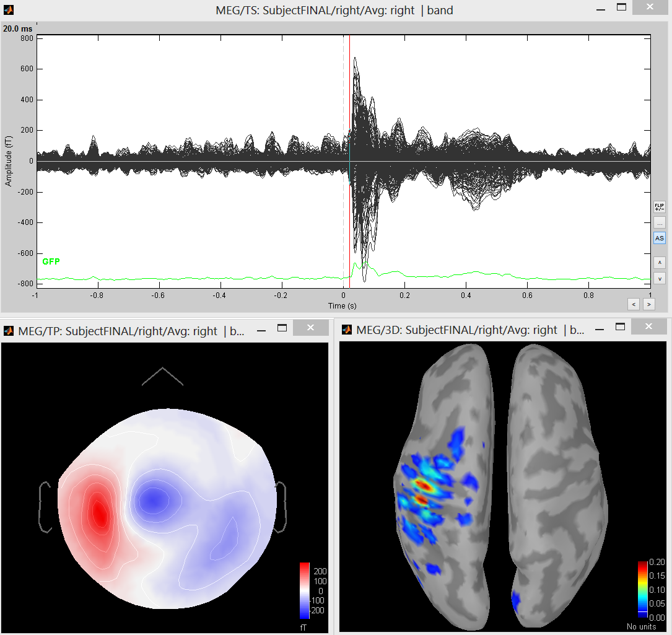Close the MEG/TP topography window
Viewport: 672px width, 635px height.
pos(310,328)
